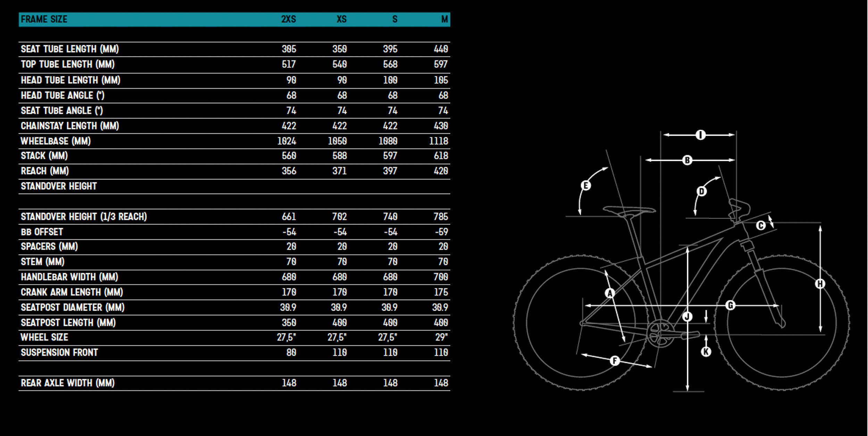
Task: Click the circled I reach marker
Action: [700, 135]
